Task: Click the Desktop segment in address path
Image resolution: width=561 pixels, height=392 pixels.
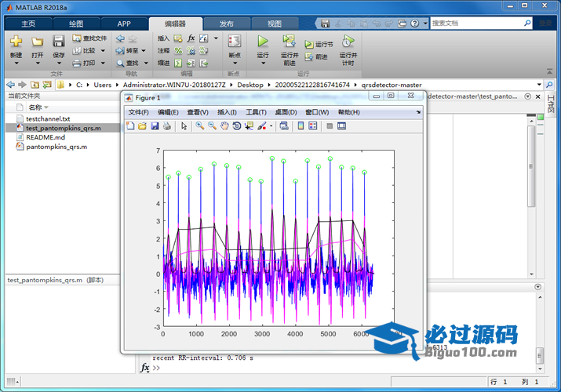Action: point(250,85)
